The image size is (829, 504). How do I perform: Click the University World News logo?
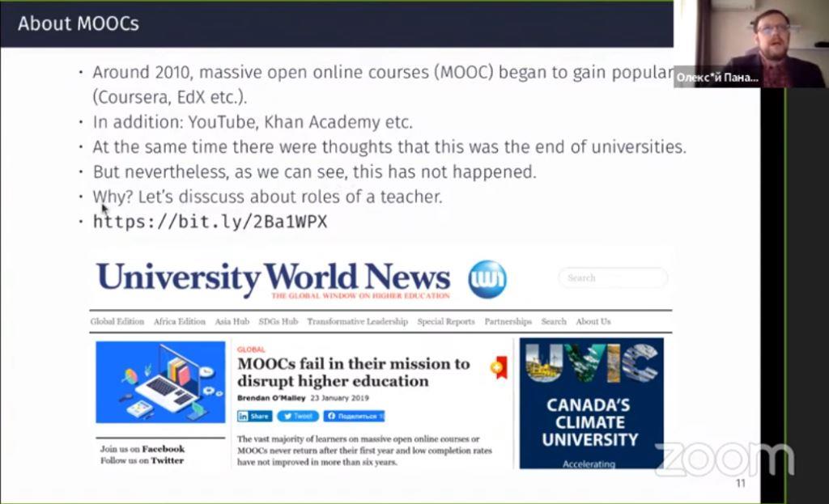(x=274, y=277)
